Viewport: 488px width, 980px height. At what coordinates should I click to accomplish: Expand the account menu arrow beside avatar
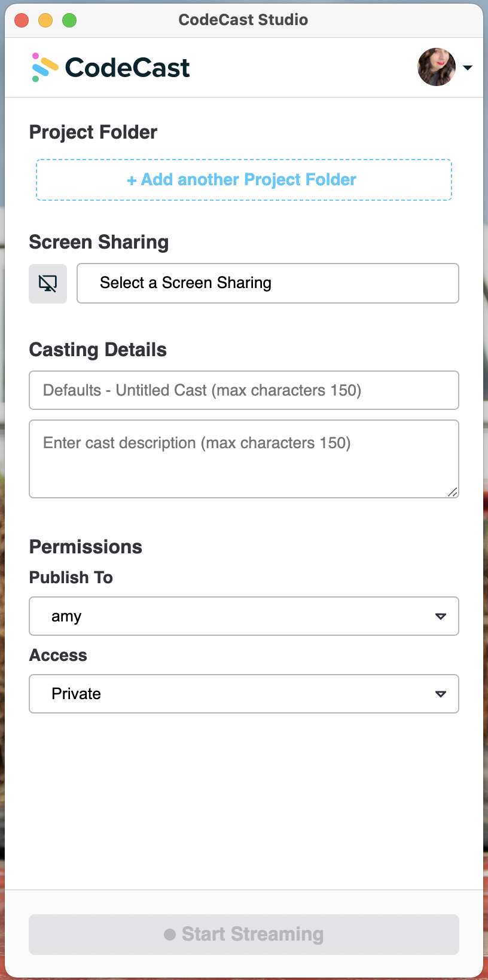tap(468, 68)
